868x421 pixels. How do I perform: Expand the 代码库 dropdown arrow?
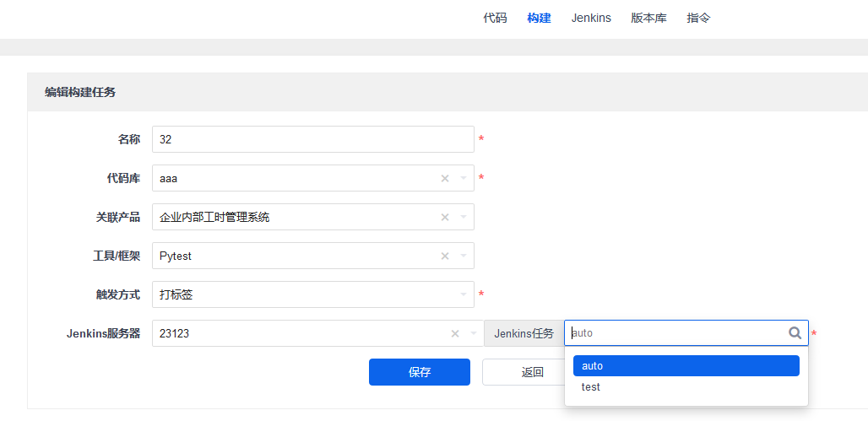(463, 178)
